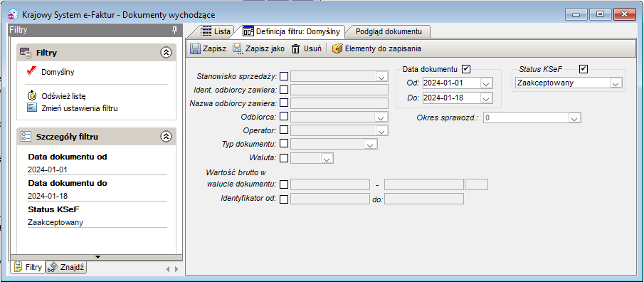Open the Podgląd dokumentu tab

click(x=389, y=31)
